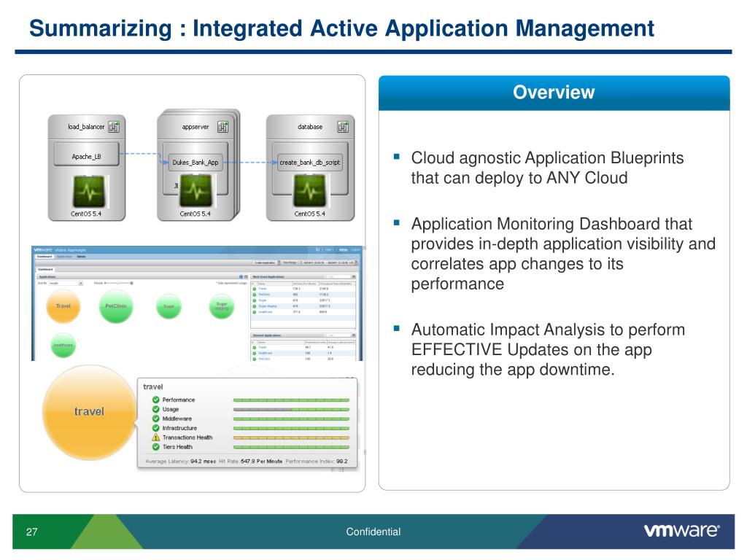Image resolution: width=747 pixels, height=560 pixels.
Task: Click the bubble Resize slider
Action: click(118, 283)
